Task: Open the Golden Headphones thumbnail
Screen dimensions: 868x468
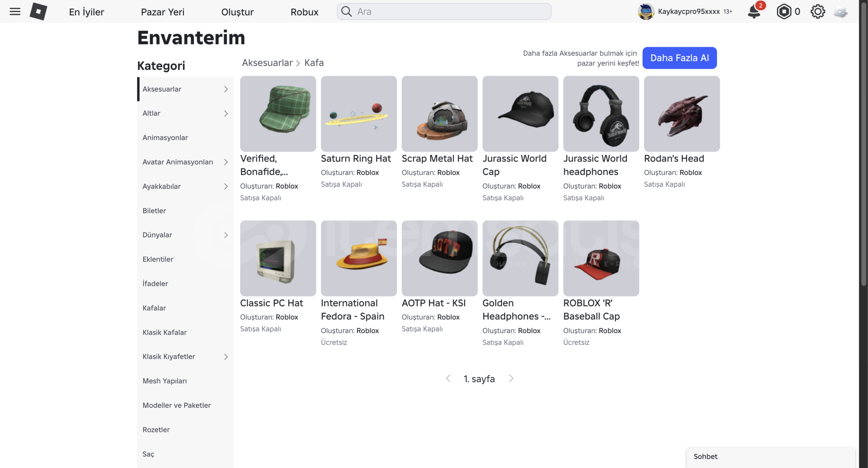Action: click(520, 258)
